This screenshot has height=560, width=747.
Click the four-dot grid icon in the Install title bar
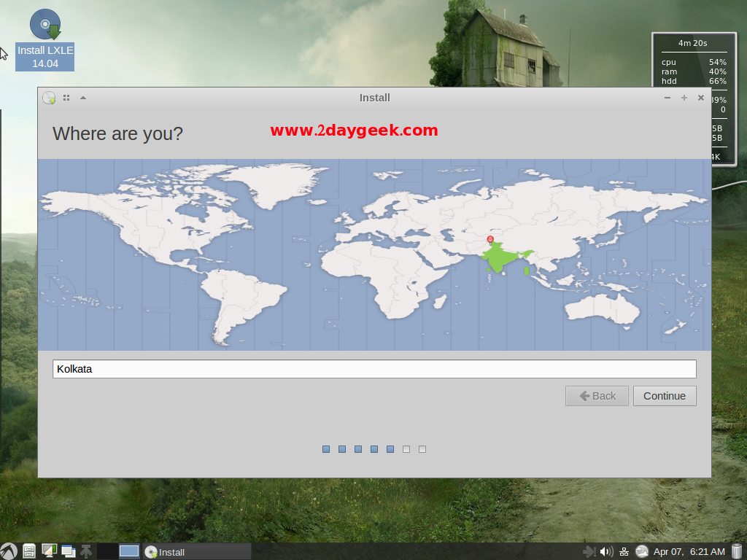66,98
